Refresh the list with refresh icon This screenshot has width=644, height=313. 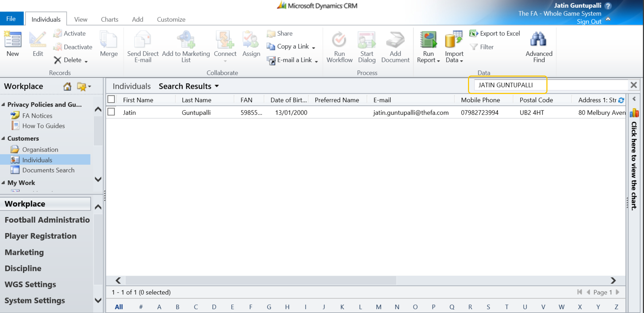621,100
